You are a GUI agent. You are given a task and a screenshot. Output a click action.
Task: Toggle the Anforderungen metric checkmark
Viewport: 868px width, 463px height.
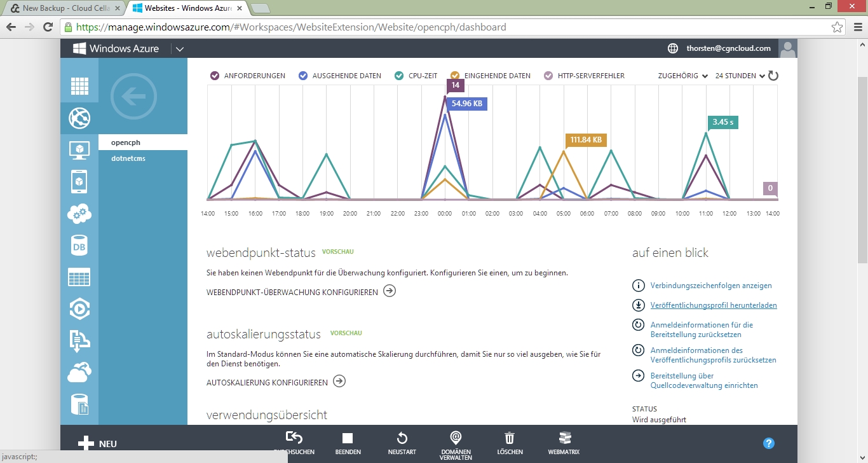[215, 76]
